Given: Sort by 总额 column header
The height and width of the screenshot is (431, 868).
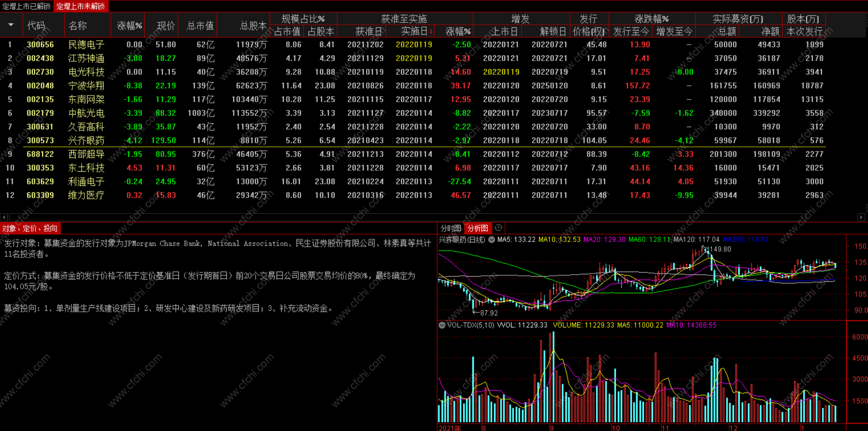Looking at the screenshot, I should click(727, 32).
